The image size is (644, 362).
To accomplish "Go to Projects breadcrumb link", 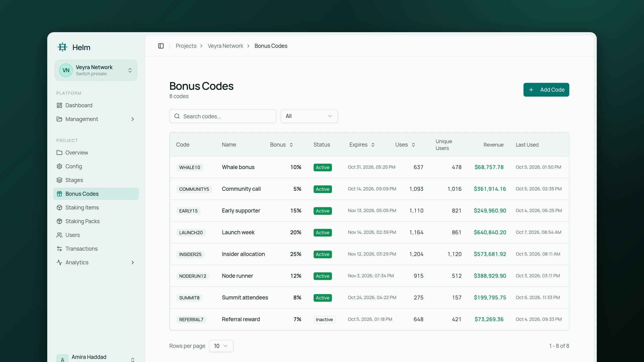I will (x=186, y=46).
